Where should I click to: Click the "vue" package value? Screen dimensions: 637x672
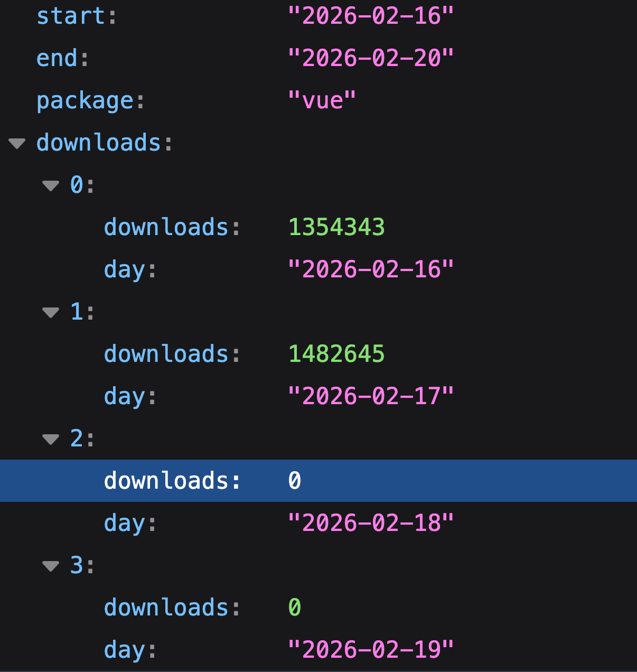[x=322, y=100]
